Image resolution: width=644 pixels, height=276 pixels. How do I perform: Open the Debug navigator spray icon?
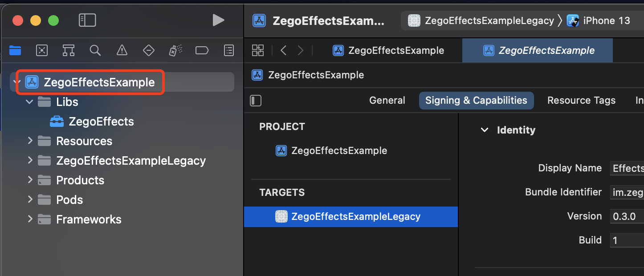point(175,50)
